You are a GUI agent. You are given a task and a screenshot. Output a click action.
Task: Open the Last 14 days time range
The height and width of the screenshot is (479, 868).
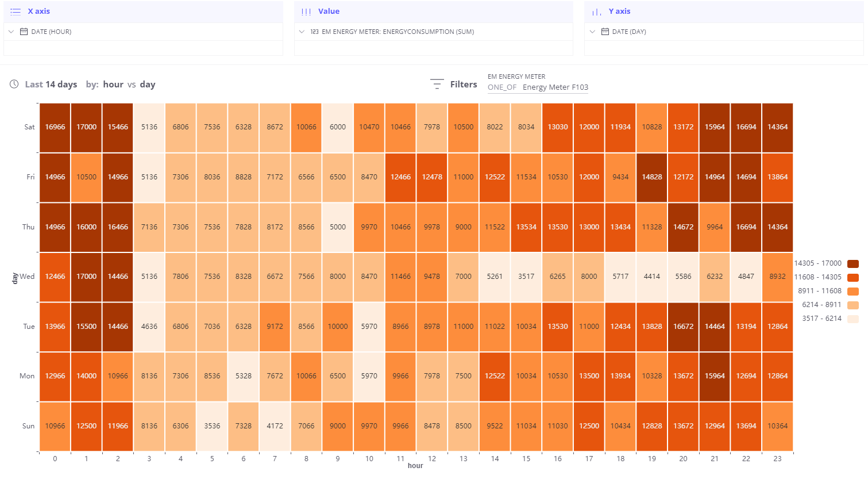click(x=51, y=85)
